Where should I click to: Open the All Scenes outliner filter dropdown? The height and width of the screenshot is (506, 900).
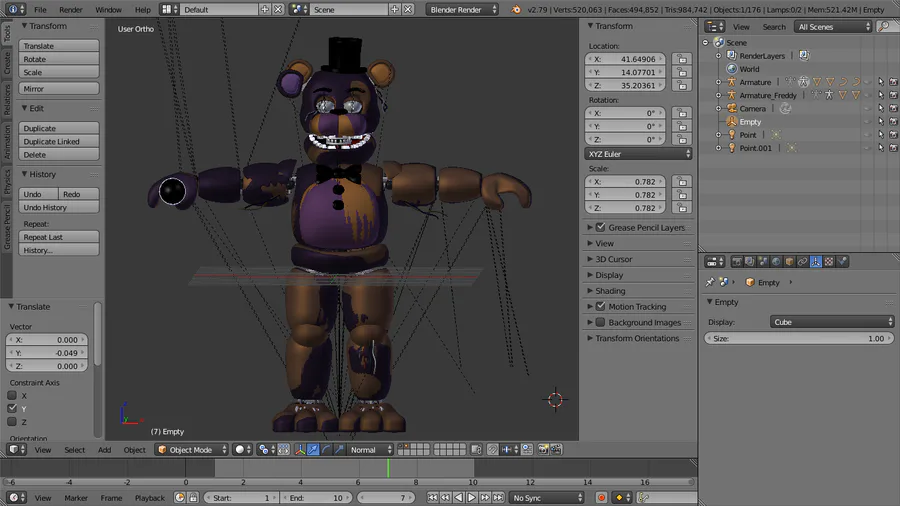tap(833, 27)
